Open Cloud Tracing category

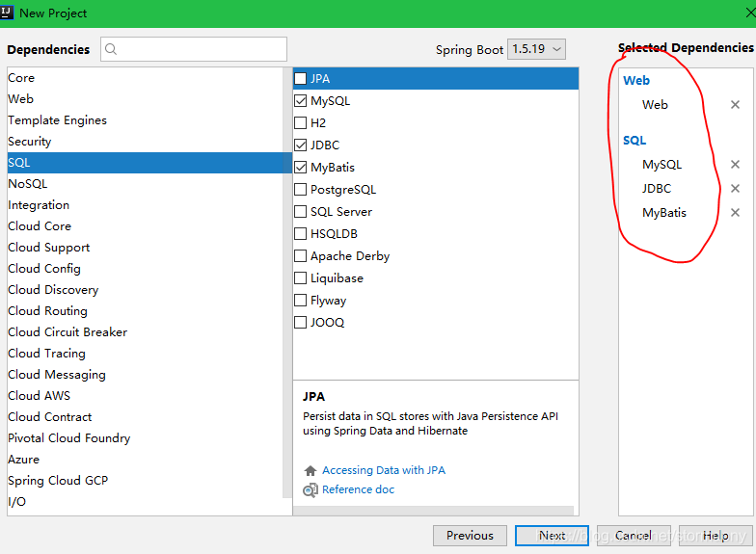tap(145, 354)
